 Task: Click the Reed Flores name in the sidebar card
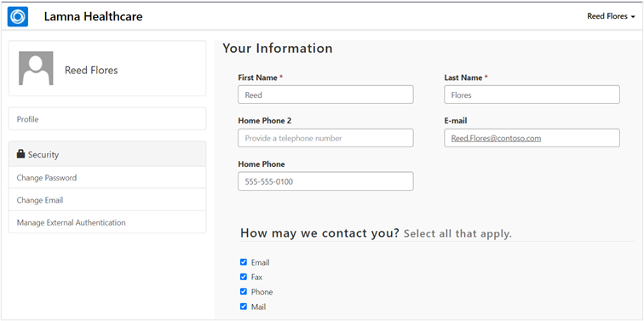(91, 70)
